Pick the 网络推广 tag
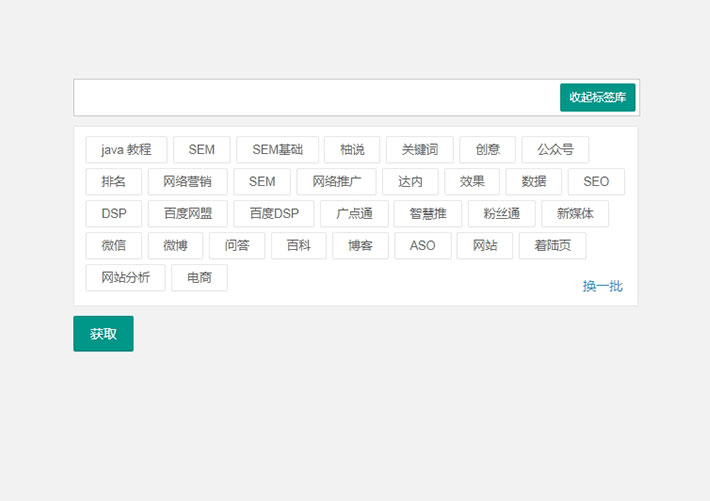710x501 pixels. (x=336, y=182)
